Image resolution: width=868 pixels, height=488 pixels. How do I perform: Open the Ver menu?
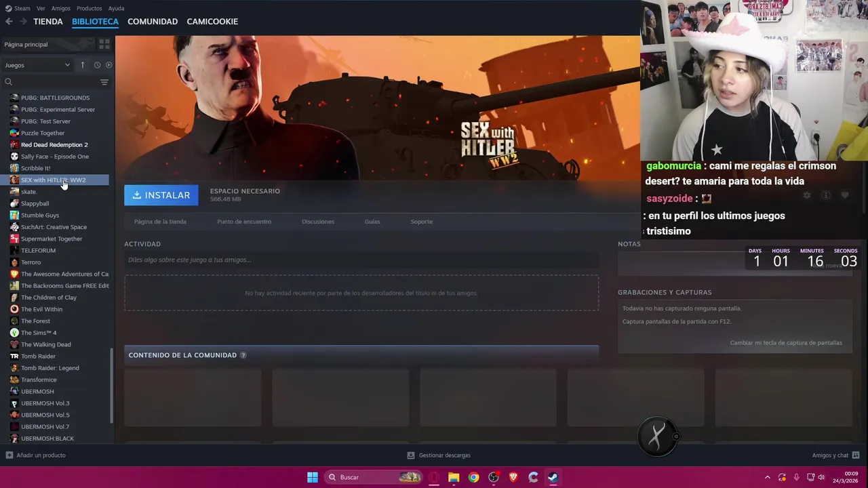(41, 8)
